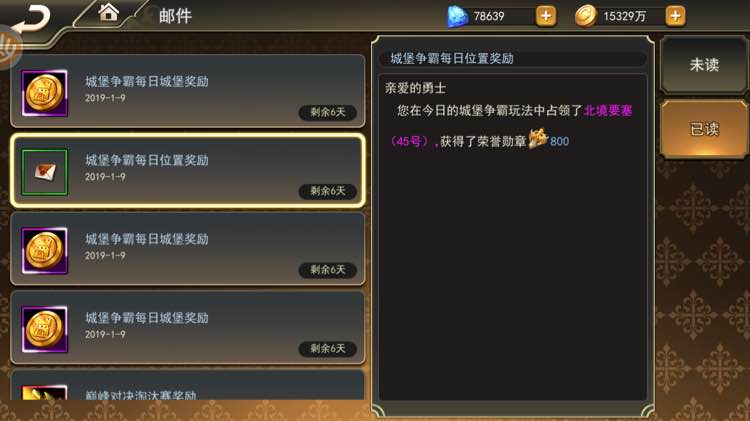Click the opened envelope mail icon
The width and height of the screenshot is (750, 421).
pyautogui.click(x=44, y=172)
